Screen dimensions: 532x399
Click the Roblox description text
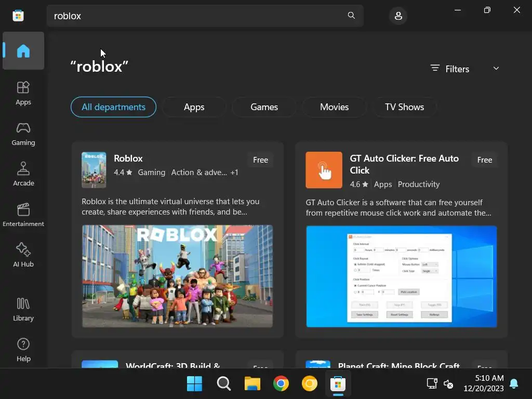coord(170,207)
